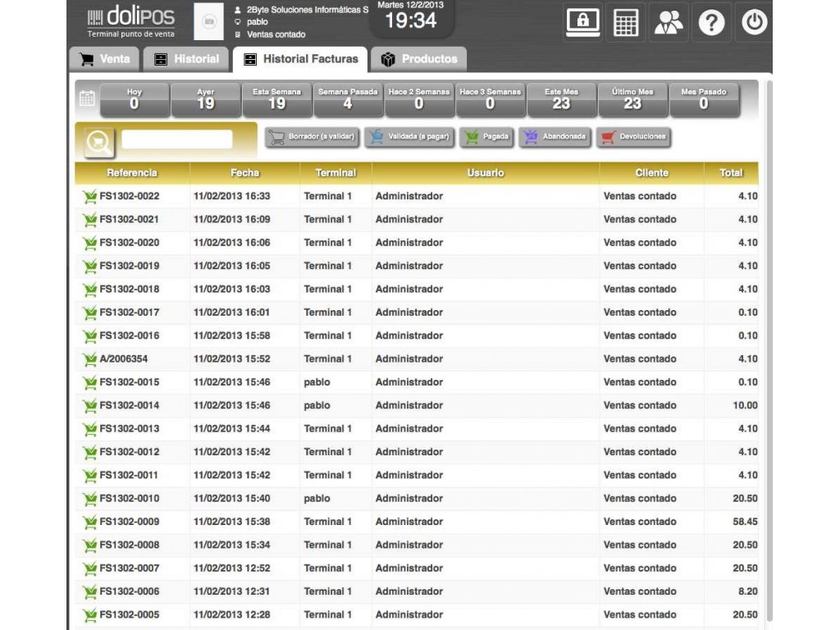The height and width of the screenshot is (630, 840).
Task: Click the calendar icon beside Hoy
Action: (87, 98)
